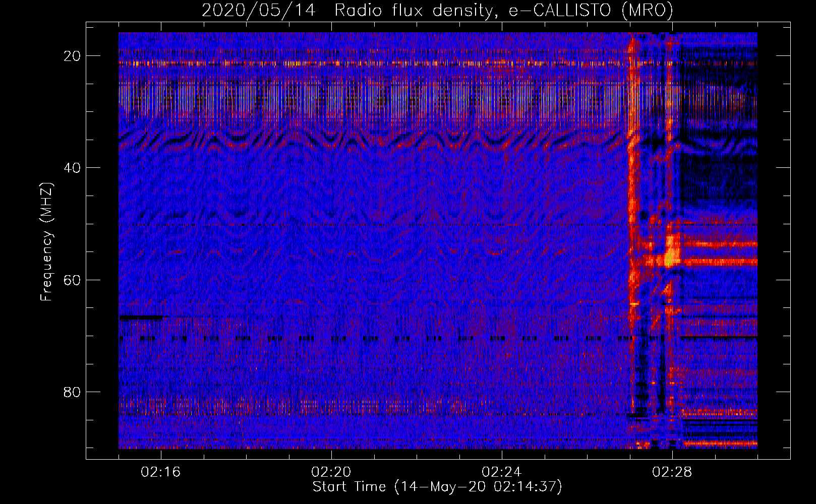Click the 'Start Time (14-May-20 02:14:37)' label
The width and height of the screenshot is (816, 504).
(437, 487)
